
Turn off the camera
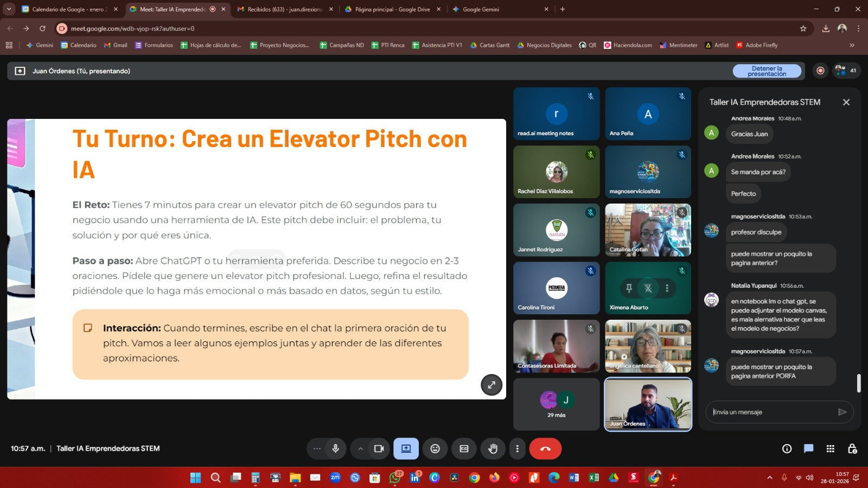[x=379, y=448]
